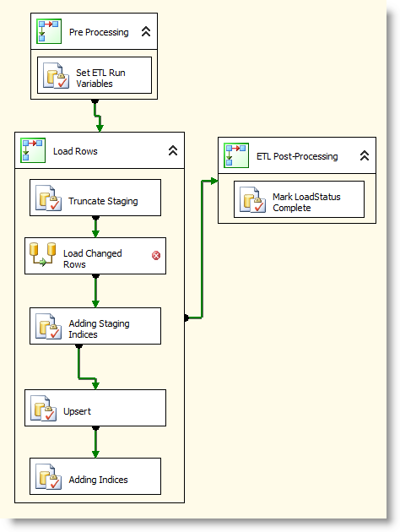Click the connector from Load Rows to Post-Processing
This screenshot has width=400, height=532.
click(202, 249)
